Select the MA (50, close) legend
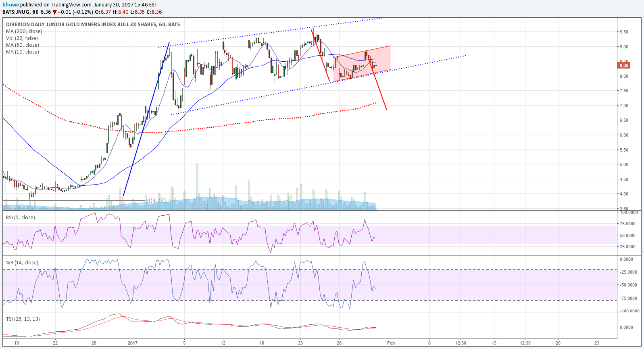This screenshot has height=349, width=644. [x=22, y=45]
